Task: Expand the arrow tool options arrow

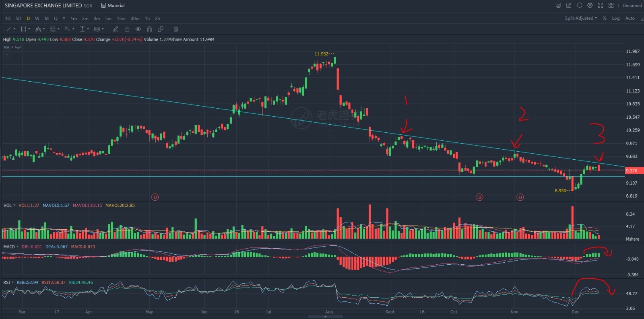Action: point(73,29)
